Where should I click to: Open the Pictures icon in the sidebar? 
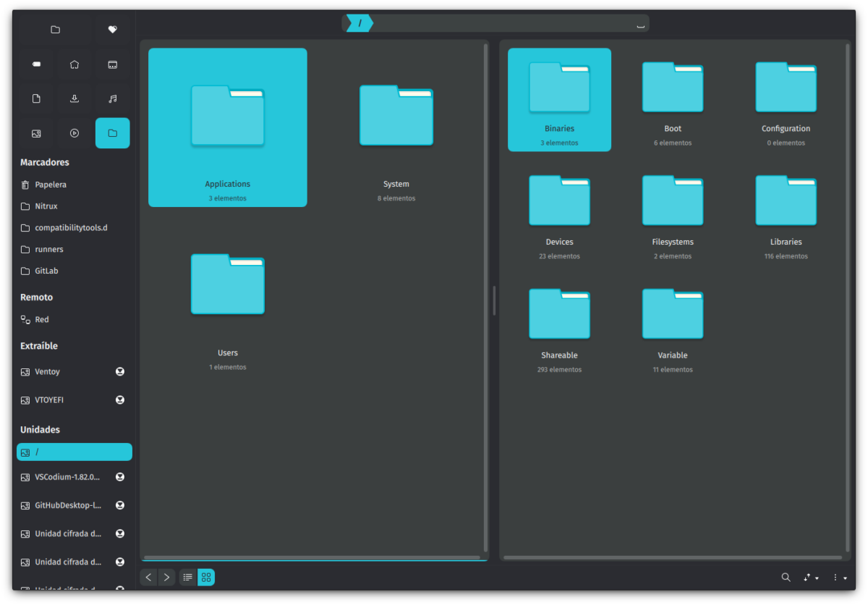[x=35, y=133]
